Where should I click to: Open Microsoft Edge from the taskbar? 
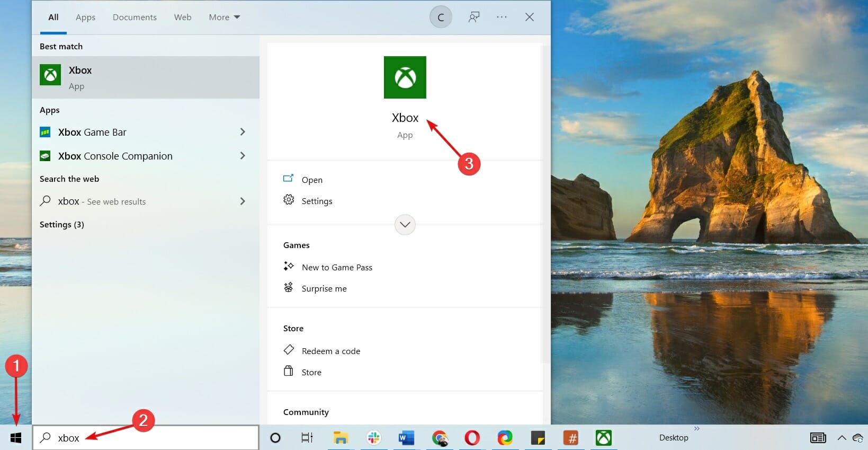505,438
